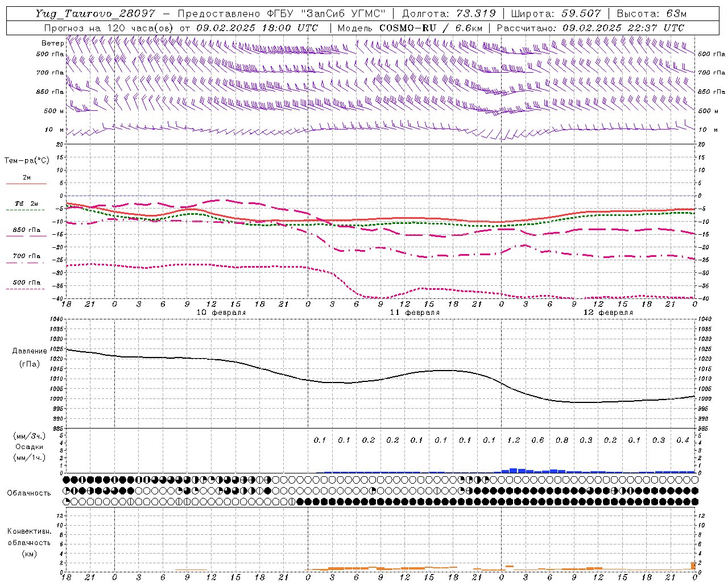The width and height of the screenshot is (728, 582).
Task: Click the Конвективн. label of convective cloud panel
Action: click(30, 531)
